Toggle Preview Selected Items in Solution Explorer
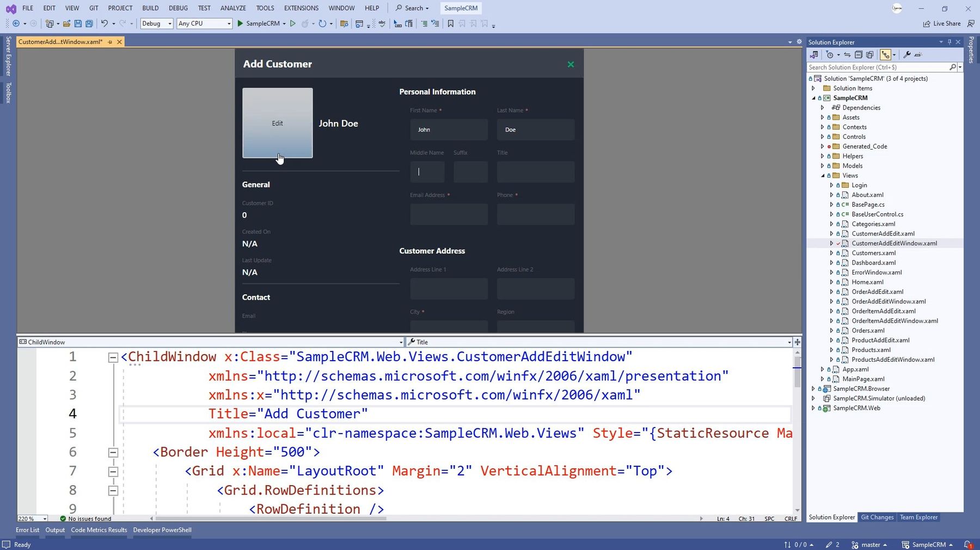This screenshot has width=980, height=550. [x=886, y=55]
